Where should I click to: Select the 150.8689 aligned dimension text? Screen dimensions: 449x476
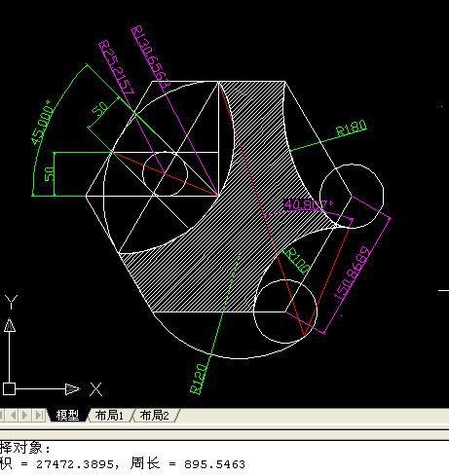tap(352, 274)
